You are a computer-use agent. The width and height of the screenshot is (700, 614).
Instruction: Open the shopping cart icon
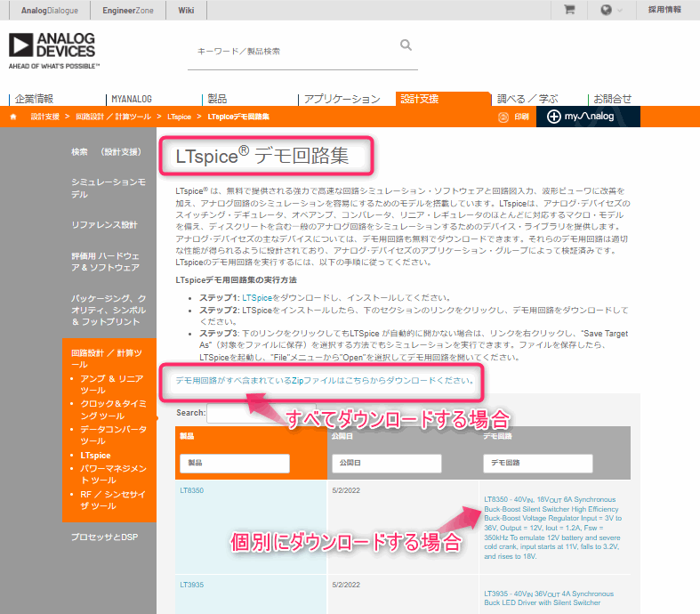tap(569, 10)
